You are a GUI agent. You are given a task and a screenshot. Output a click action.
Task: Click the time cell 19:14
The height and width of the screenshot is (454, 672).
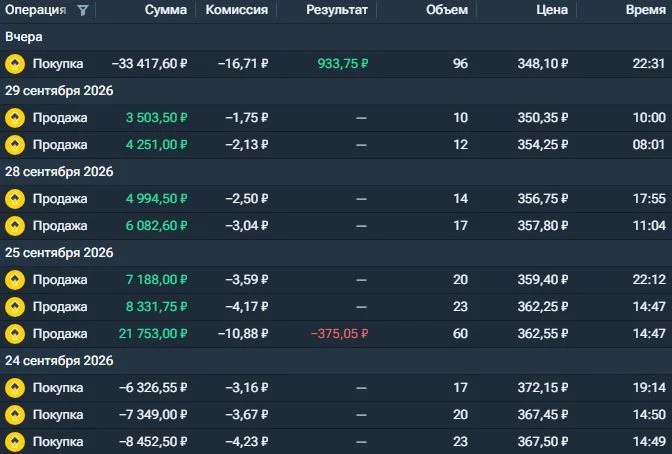649,388
